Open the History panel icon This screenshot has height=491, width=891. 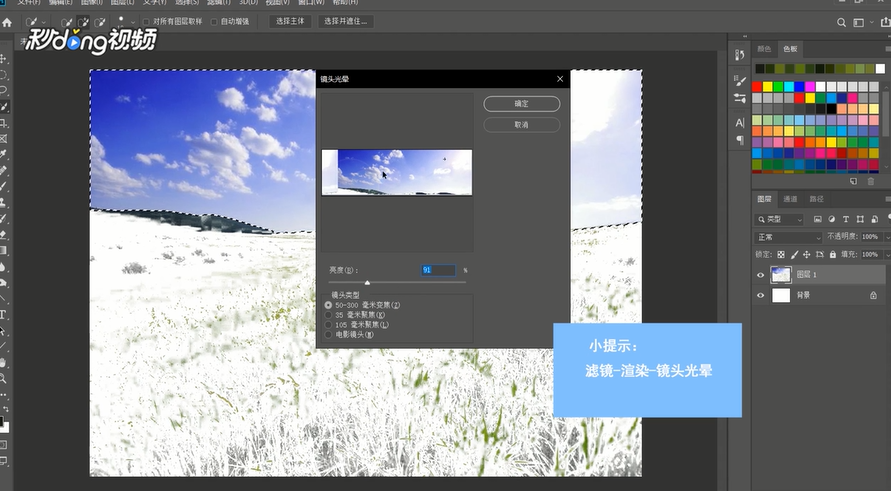pyautogui.click(x=739, y=55)
